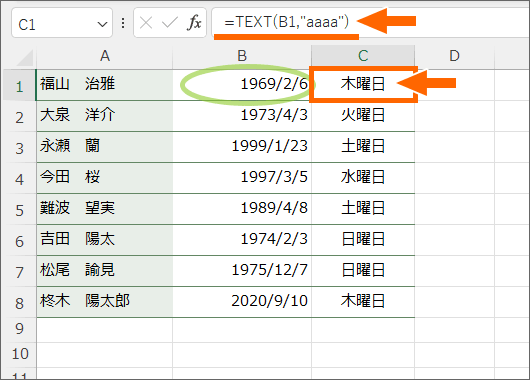Click cell with name 柊木 陽太郎

[x=105, y=302]
